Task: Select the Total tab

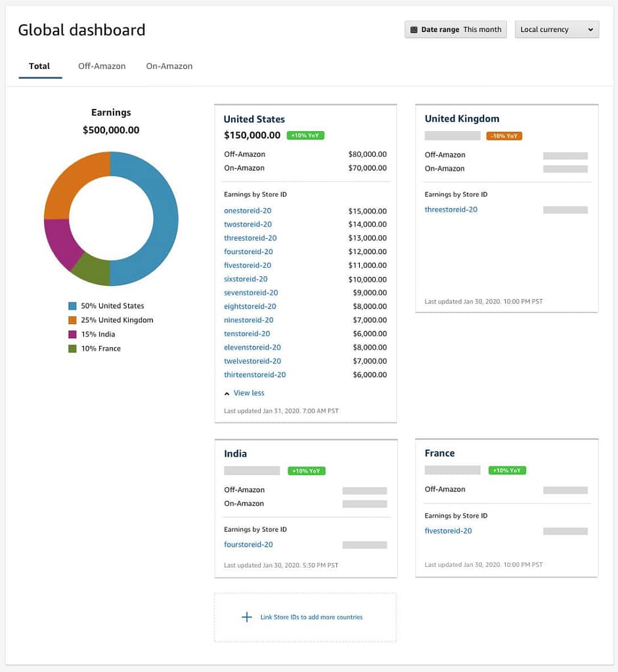Action: pos(39,66)
